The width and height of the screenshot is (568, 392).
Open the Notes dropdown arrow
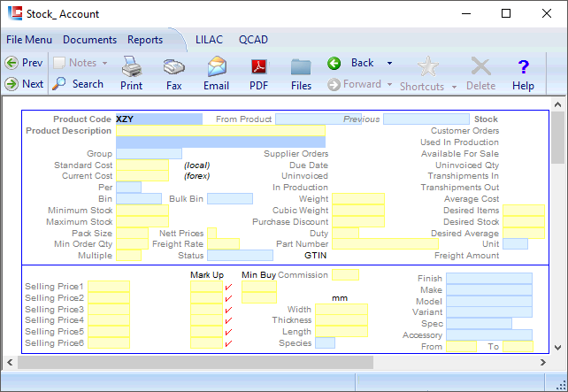[104, 63]
